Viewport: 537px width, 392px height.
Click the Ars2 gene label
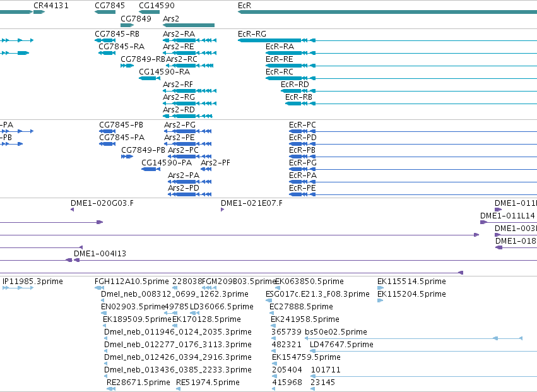tap(171, 18)
